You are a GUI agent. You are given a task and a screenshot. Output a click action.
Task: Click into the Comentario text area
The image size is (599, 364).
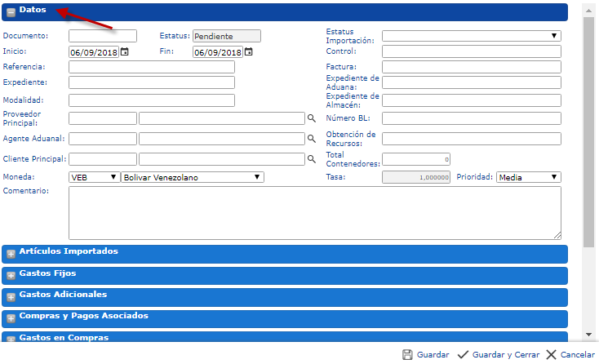click(x=314, y=212)
